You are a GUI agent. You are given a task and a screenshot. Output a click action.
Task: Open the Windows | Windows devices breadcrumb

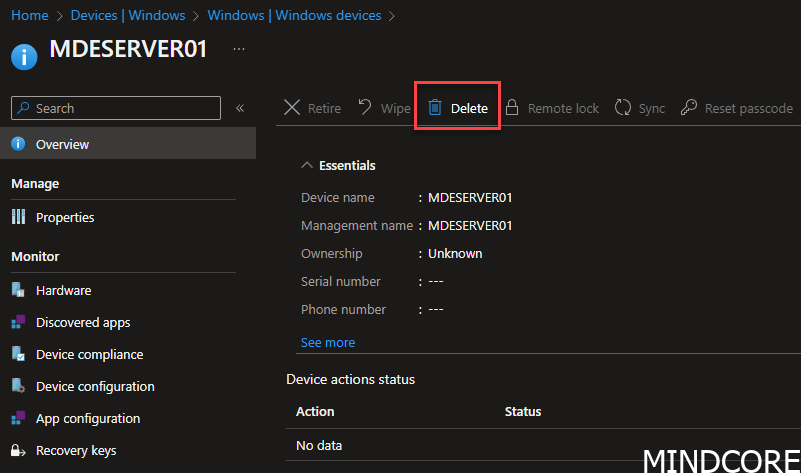[x=294, y=15]
